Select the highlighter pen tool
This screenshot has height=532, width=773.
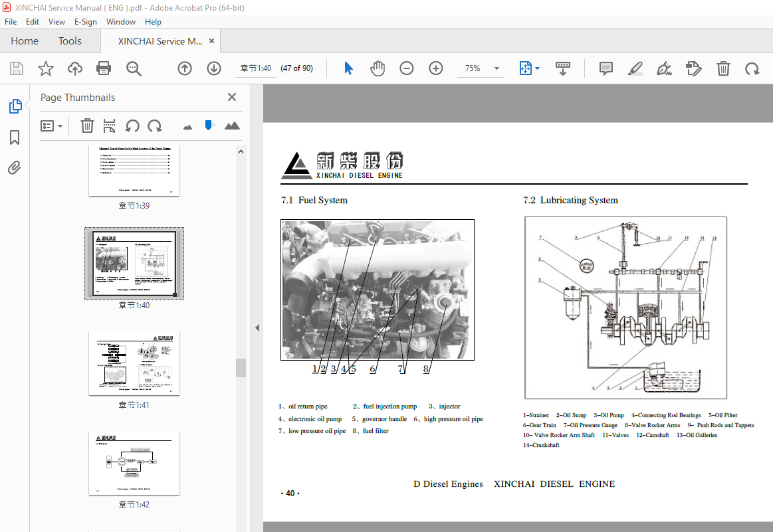coord(635,68)
